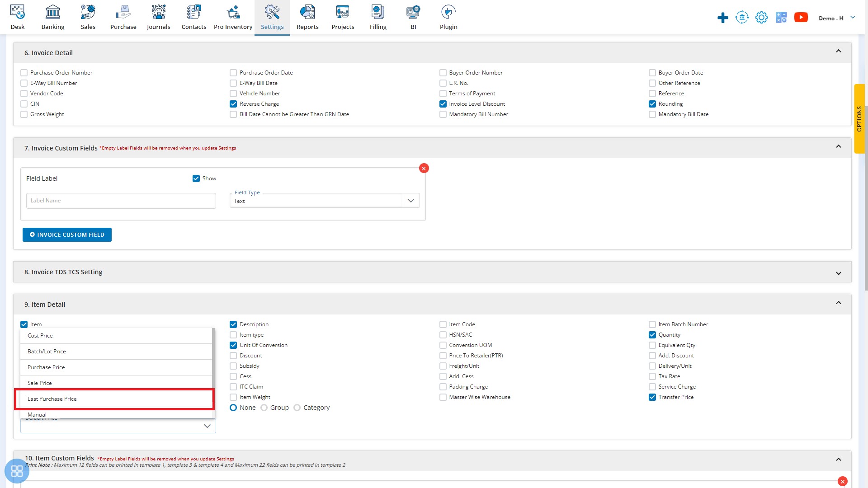Choose Cost Price from the dropdown list
Viewport: 868px width, 488px height.
(116, 336)
